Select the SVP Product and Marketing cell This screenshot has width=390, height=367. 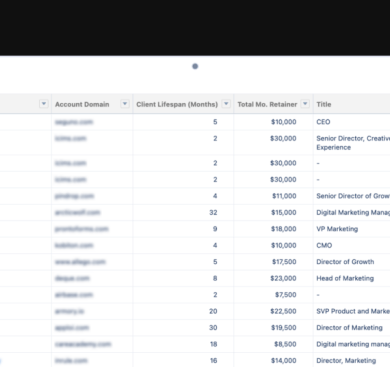pos(353,311)
